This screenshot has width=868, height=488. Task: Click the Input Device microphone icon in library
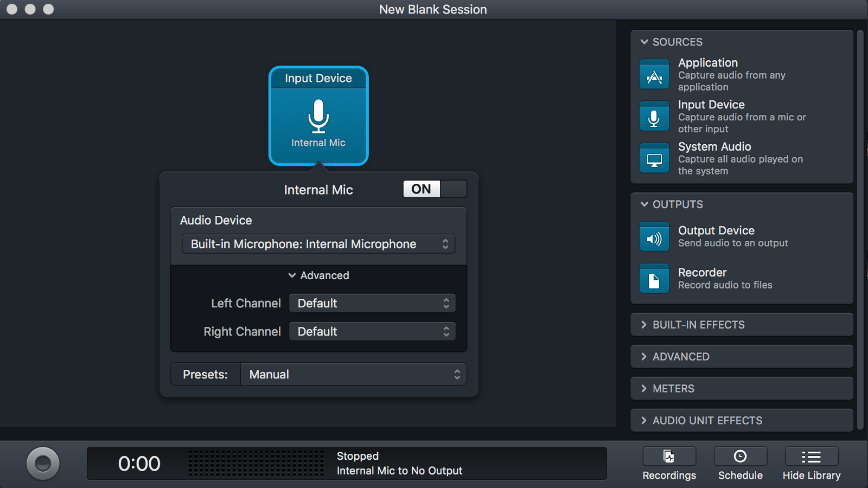654,116
